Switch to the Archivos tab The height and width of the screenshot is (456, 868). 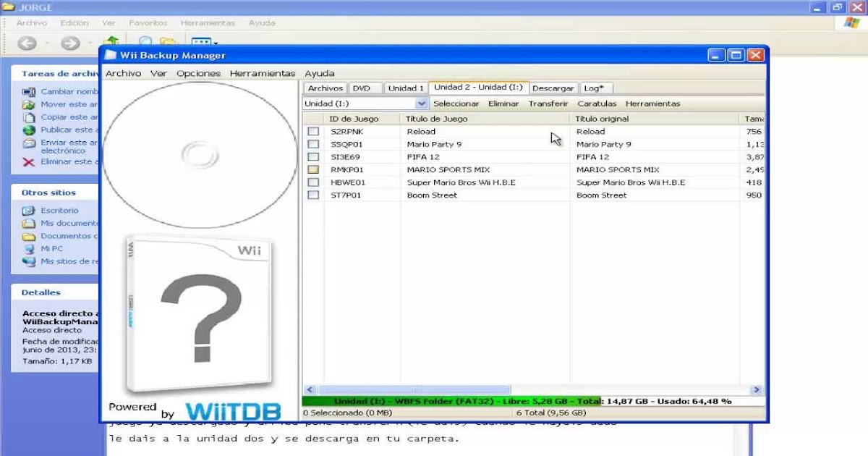(325, 88)
